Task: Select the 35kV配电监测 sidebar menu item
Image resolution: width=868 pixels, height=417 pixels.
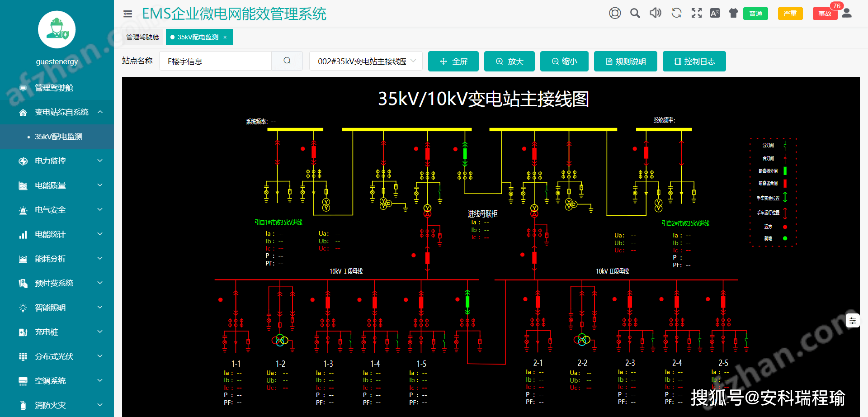Action: (59, 137)
